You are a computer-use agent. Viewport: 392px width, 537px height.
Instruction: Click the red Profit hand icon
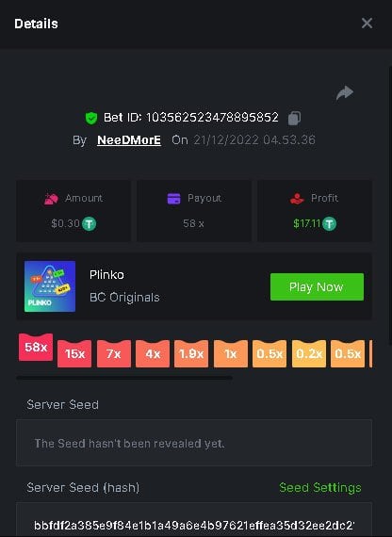[297, 198]
